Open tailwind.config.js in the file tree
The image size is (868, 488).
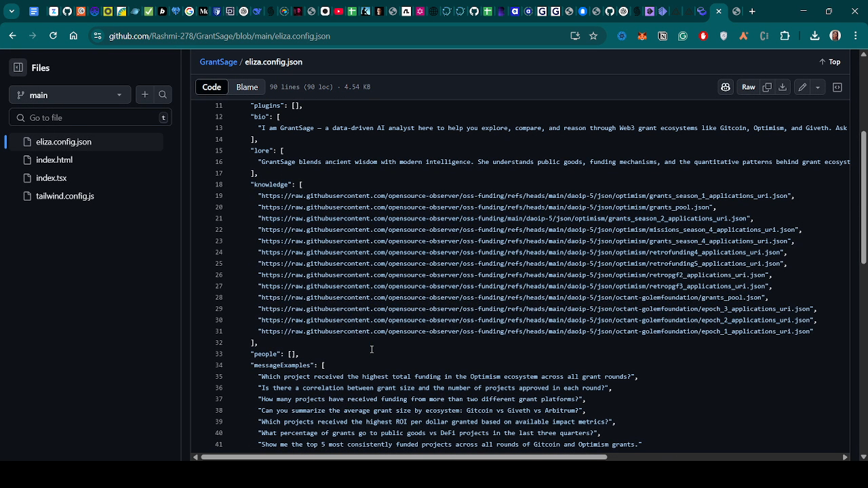click(x=65, y=196)
